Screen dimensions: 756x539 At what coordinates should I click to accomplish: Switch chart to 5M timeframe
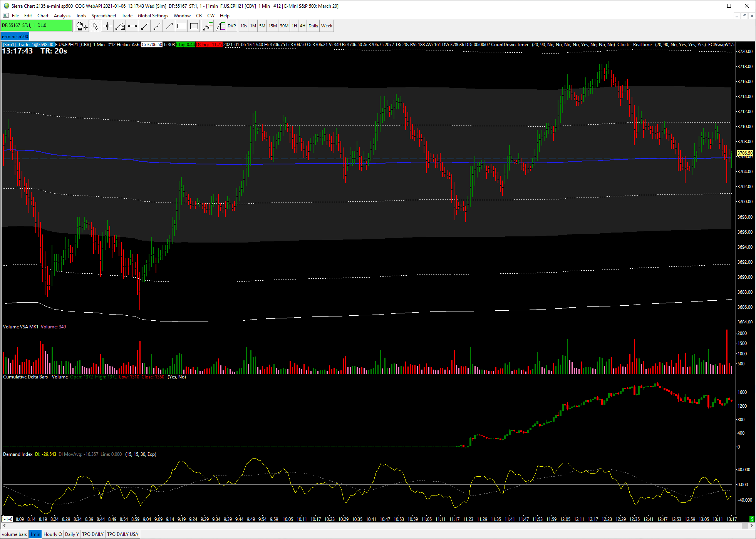coord(262,26)
